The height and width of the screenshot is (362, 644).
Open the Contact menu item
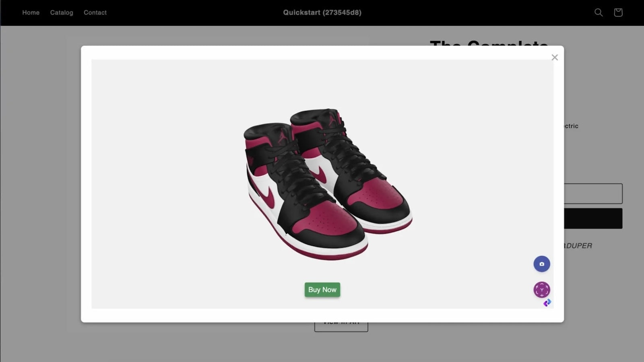[95, 12]
